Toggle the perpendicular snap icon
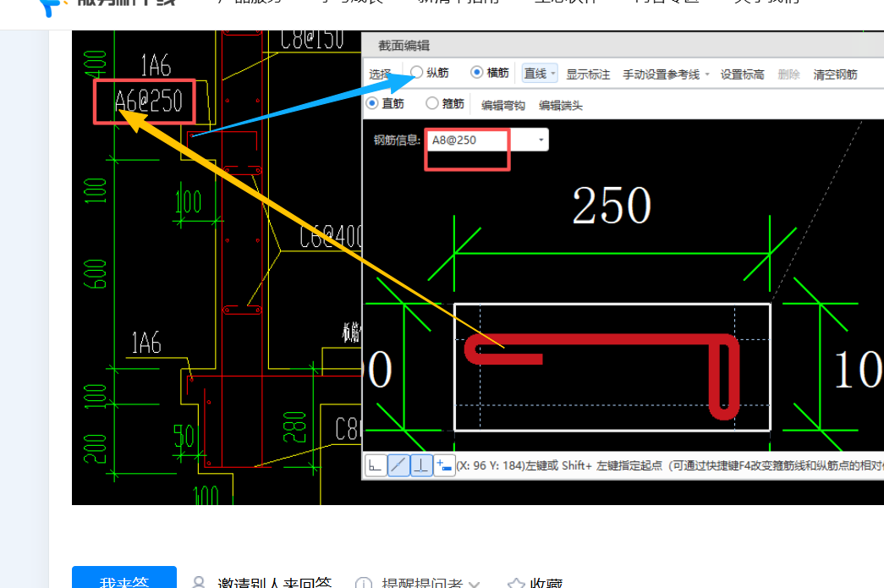Viewport: 884px width, 588px height. coord(421,465)
